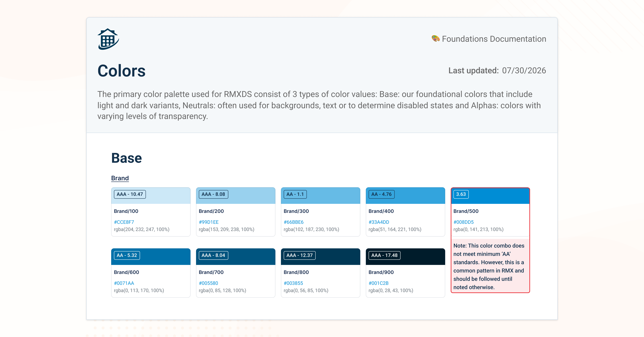Select the Brand/700 color swatch
Viewport: 644px width, 337px height.
(x=236, y=257)
